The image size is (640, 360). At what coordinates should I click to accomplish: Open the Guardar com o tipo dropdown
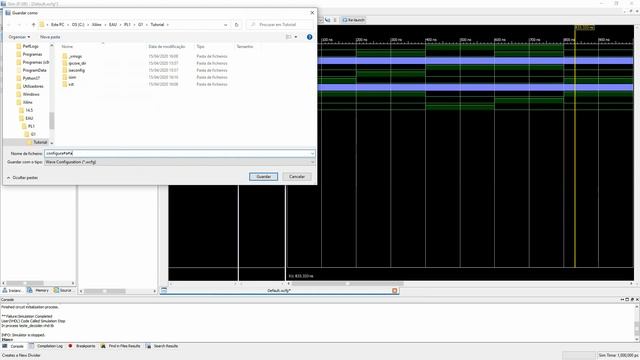click(x=180, y=162)
